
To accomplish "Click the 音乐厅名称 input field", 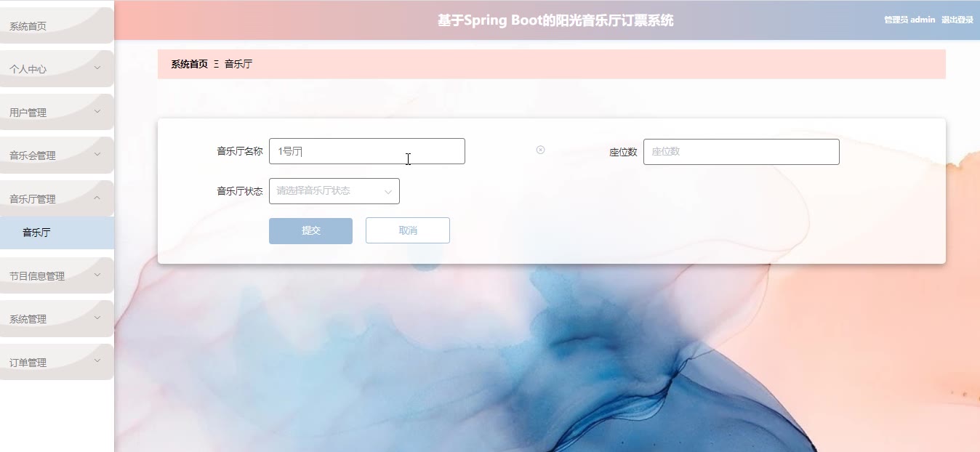I will (366, 151).
